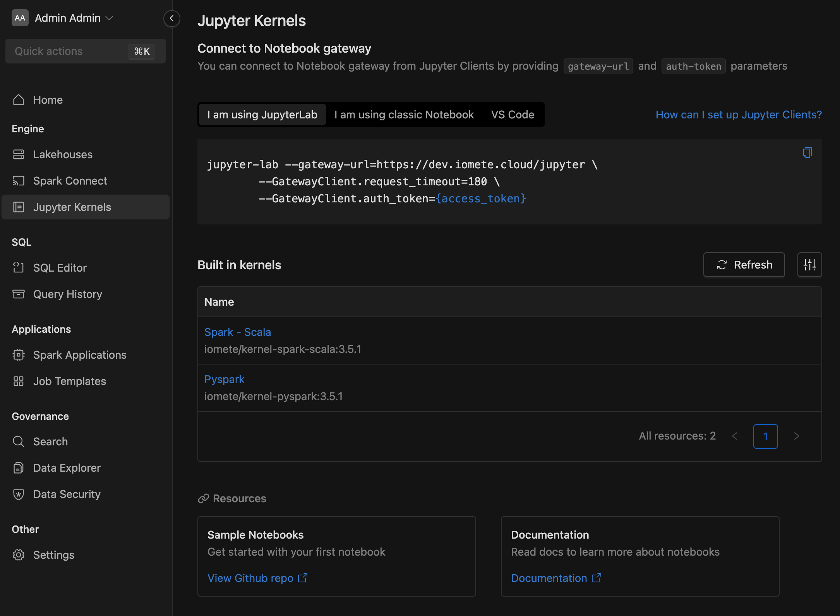Go to next page of kernels
The height and width of the screenshot is (616, 840).
796,436
